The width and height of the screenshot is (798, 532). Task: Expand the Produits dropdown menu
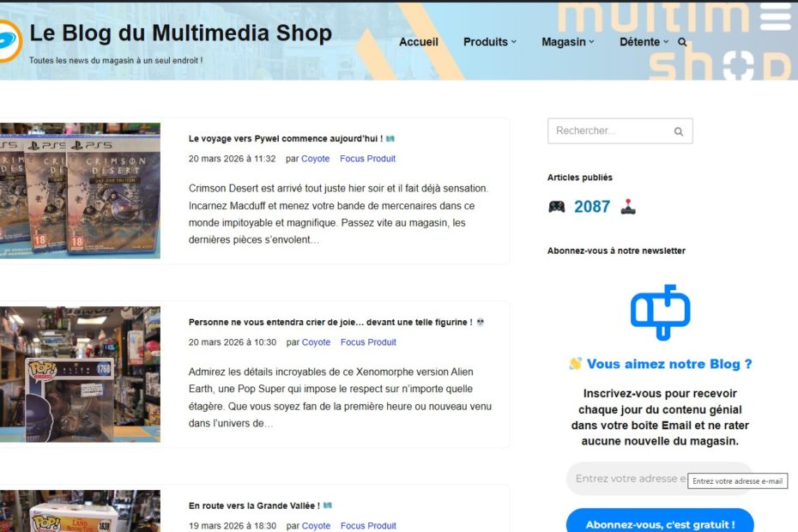pyautogui.click(x=489, y=42)
